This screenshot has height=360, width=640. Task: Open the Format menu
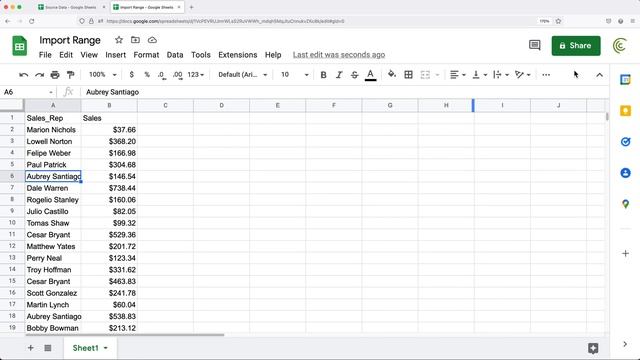tap(146, 55)
